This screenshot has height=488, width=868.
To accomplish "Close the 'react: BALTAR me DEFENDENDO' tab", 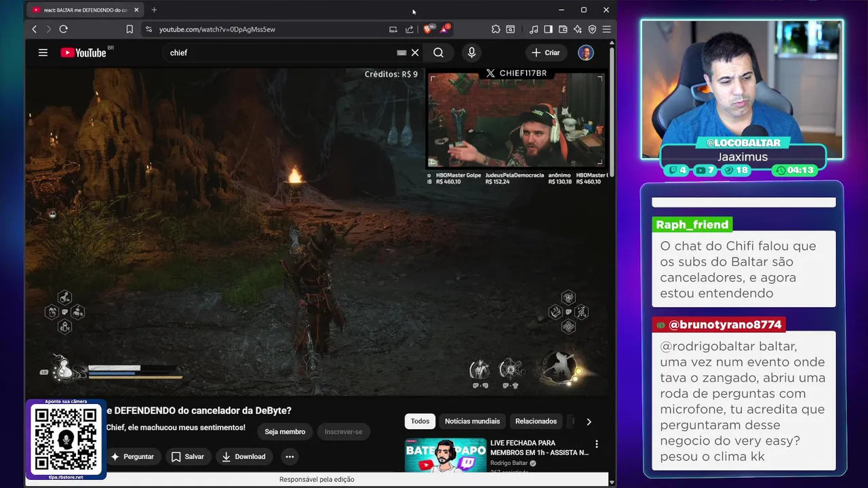I will click(x=136, y=9).
